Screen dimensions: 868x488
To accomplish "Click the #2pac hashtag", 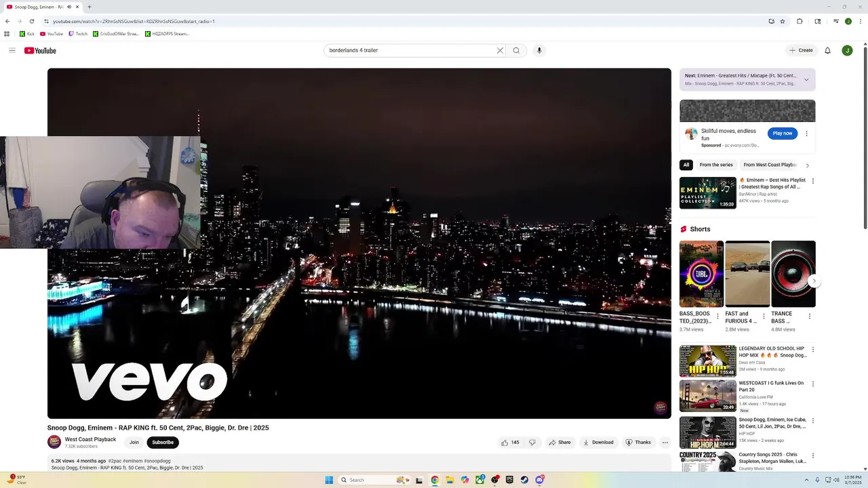I will [115, 461].
